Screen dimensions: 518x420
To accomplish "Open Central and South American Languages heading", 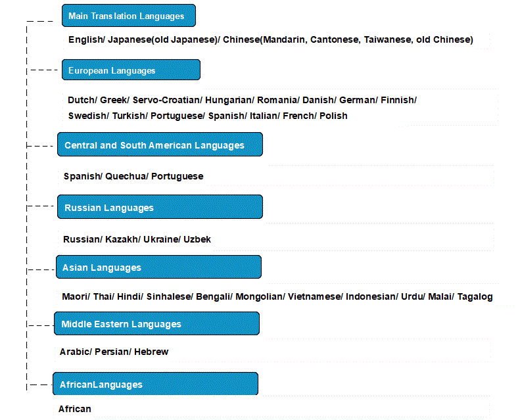I will point(160,145).
